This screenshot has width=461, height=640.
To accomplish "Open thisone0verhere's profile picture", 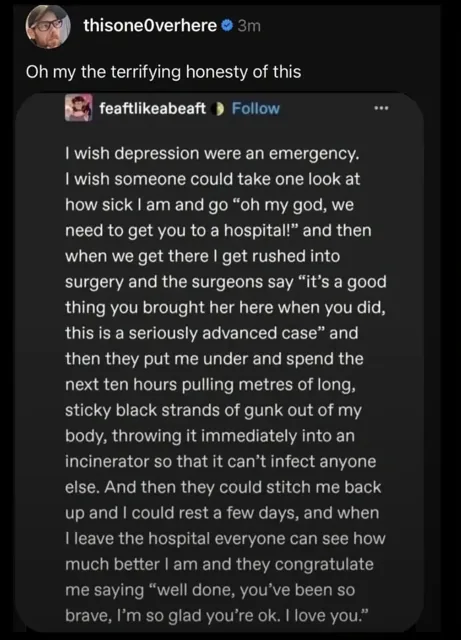I will click(48, 27).
